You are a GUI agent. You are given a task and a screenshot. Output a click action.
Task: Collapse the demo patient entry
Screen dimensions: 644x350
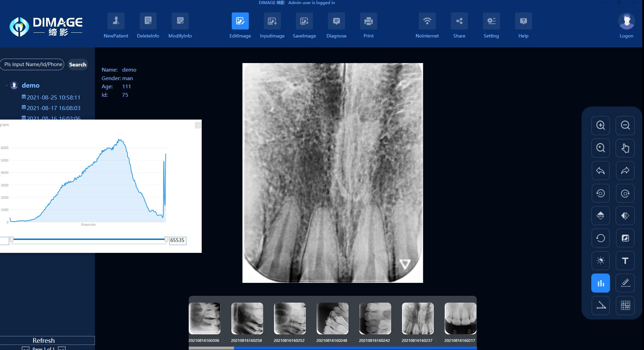[7, 85]
